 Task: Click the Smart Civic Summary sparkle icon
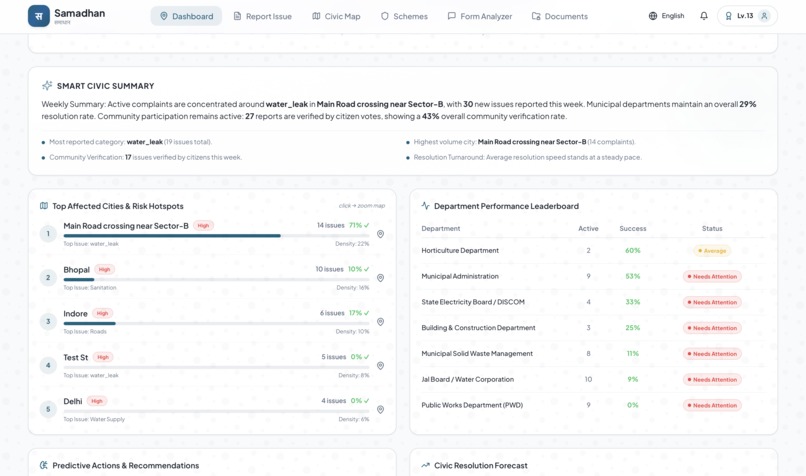coord(47,85)
